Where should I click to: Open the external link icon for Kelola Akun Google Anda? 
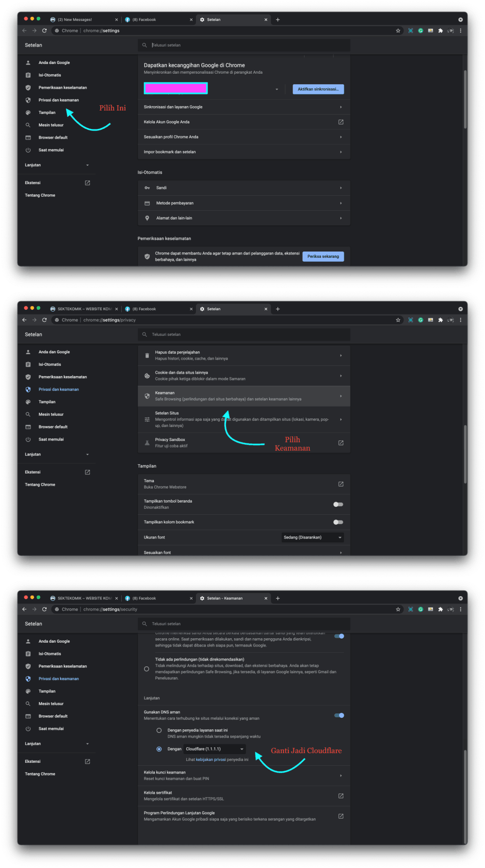pyautogui.click(x=340, y=122)
